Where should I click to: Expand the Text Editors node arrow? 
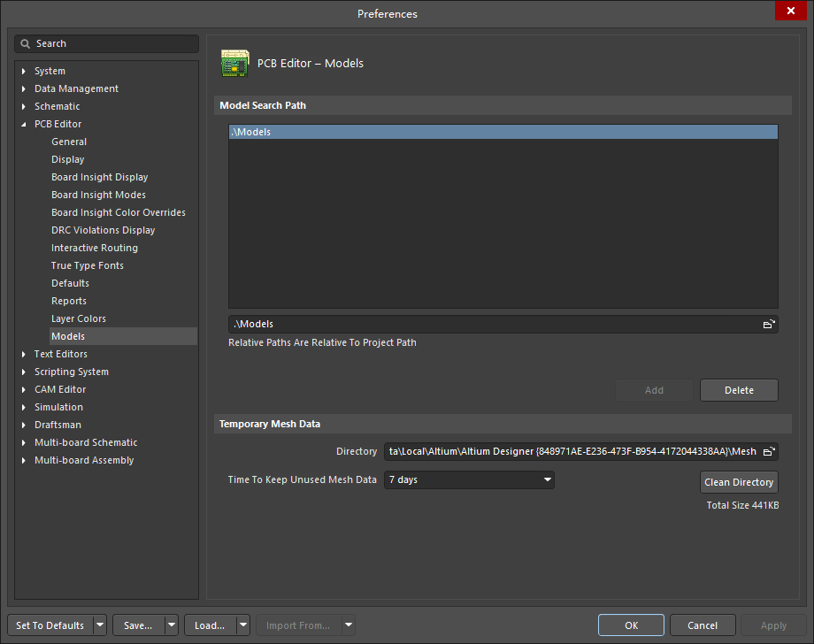coord(23,354)
